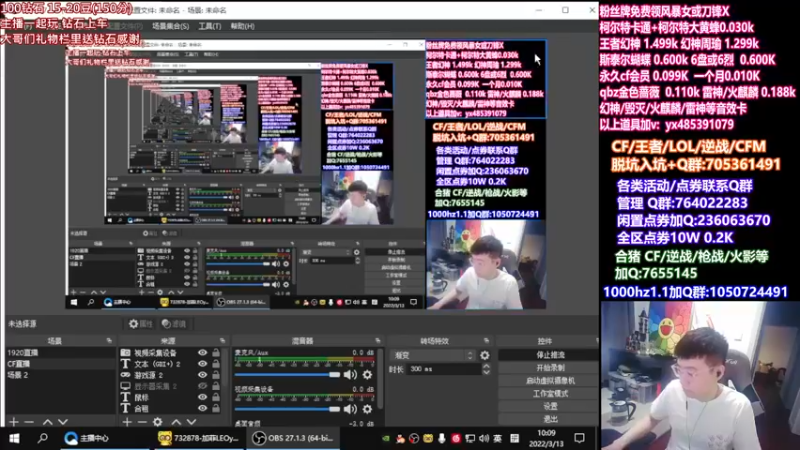Pop out the 来源 dock panel
Viewport: 800px width, 450px height.
[222, 340]
